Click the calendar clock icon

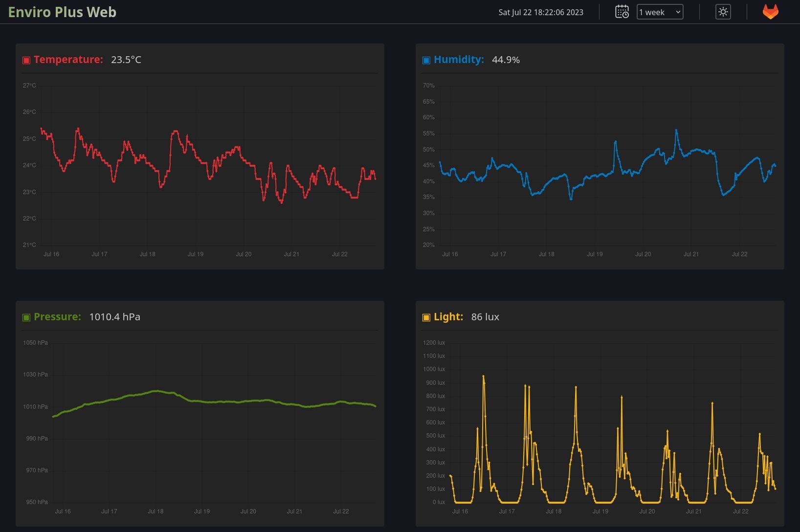pyautogui.click(x=622, y=12)
